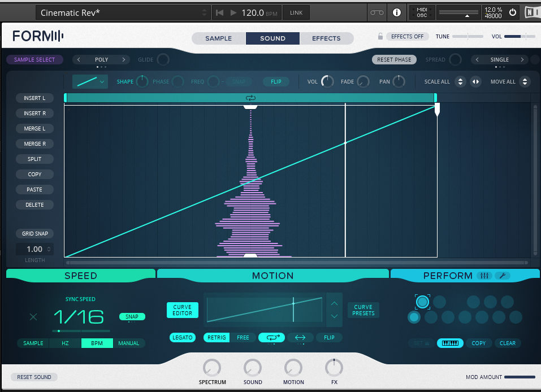Switch to the EFFECTS tab

(x=326, y=38)
